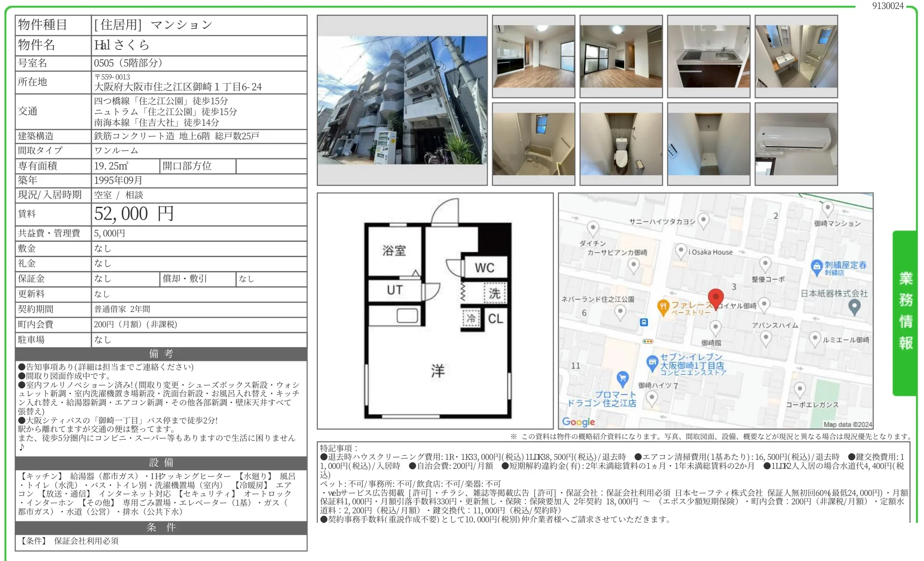Click the 備考 section header
924x561 pixels.
(x=161, y=354)
